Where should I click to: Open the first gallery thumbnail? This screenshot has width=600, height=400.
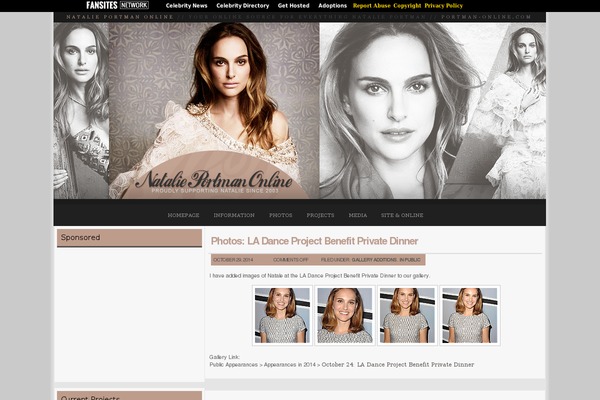pos(282,315)
